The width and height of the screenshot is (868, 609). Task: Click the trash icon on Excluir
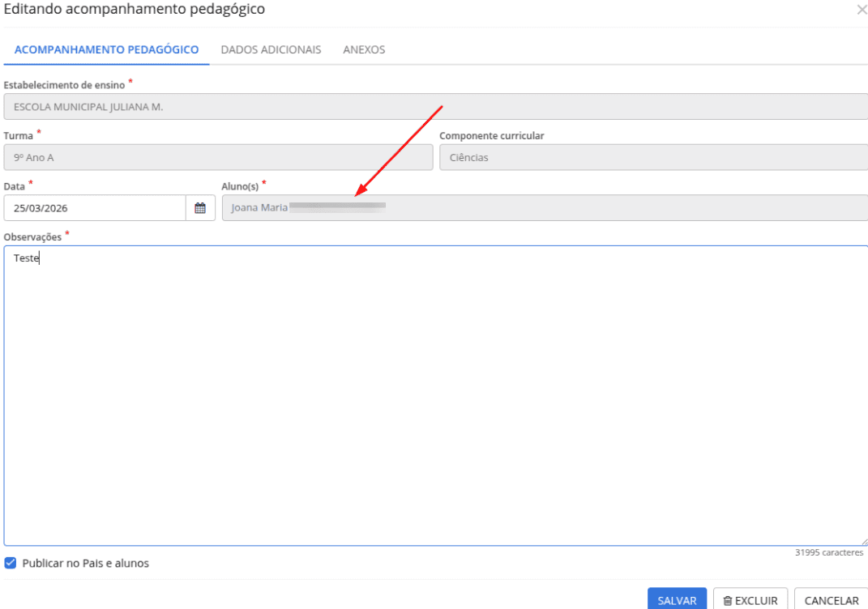(x=728, y=601)
